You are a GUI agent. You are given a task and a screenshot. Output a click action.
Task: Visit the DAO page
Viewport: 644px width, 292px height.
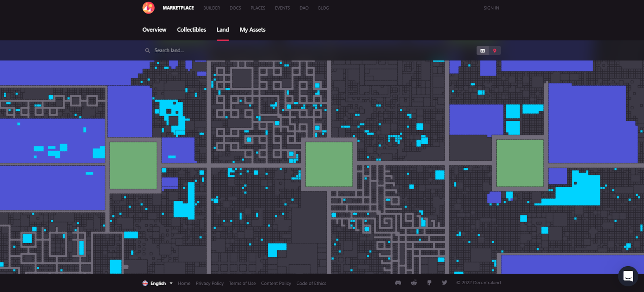pyautogui.click(x=304, y=8)
